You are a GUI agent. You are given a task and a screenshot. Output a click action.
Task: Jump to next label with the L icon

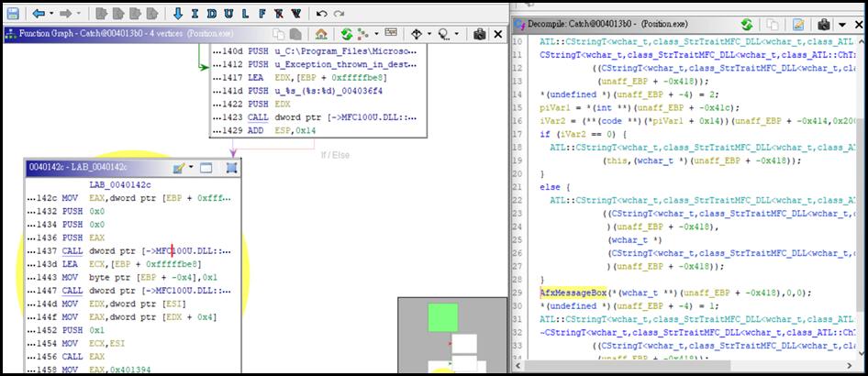click(245, 13)
